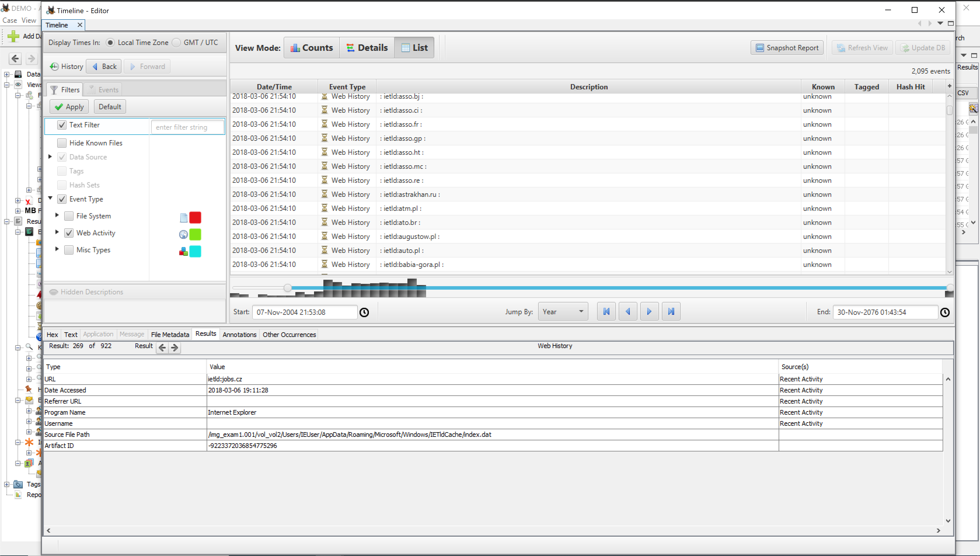Screen dimensions: 980x556
Task: Jump to first time interval
Action: 606,312
